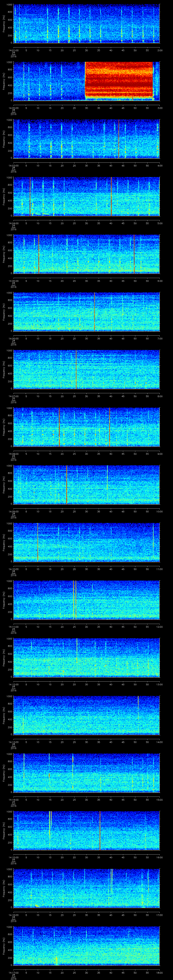
Task: Click the 14:13:00 start time label
Action: [13, 742]
